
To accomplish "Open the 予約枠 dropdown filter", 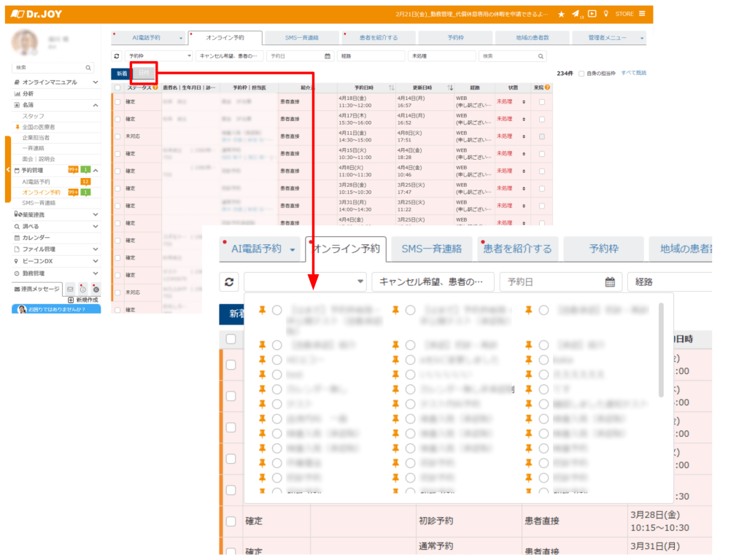I will point(158,55).
